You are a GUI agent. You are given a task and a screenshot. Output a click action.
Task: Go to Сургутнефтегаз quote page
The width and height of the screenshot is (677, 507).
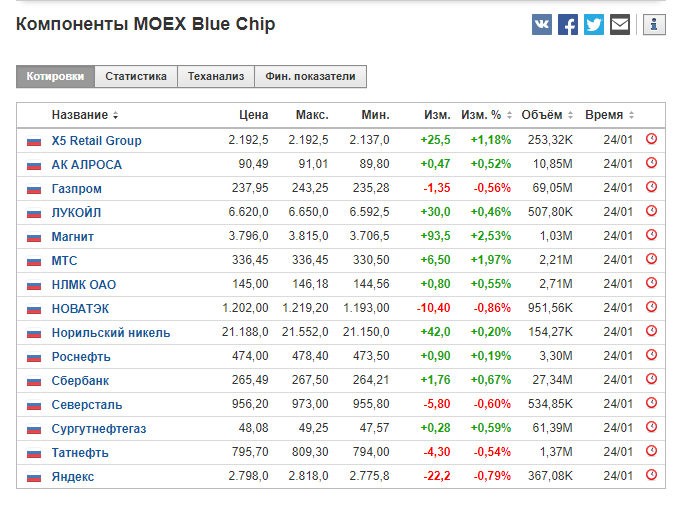pos(99,428)
